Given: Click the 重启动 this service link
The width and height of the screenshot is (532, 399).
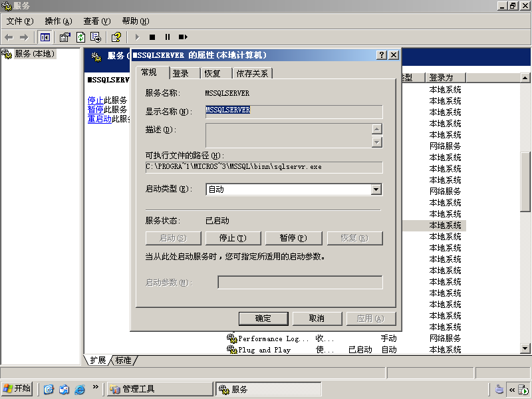Looking at the screenshot, I should click(99, 119).
